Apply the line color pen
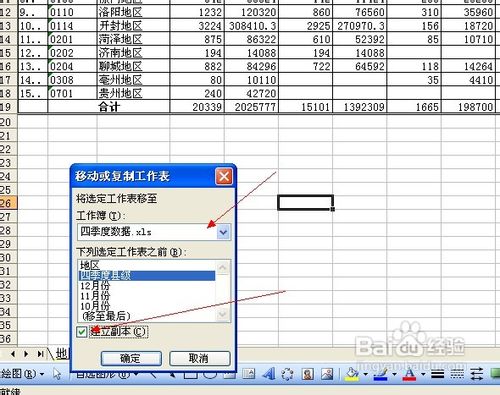Image resolution: width=500 pixels, height=395 pixels. 381,374
